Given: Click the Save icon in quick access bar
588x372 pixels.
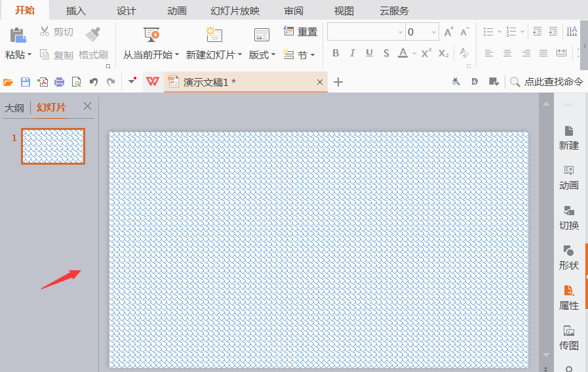Looking at the screenshot, I should (25, 82).
